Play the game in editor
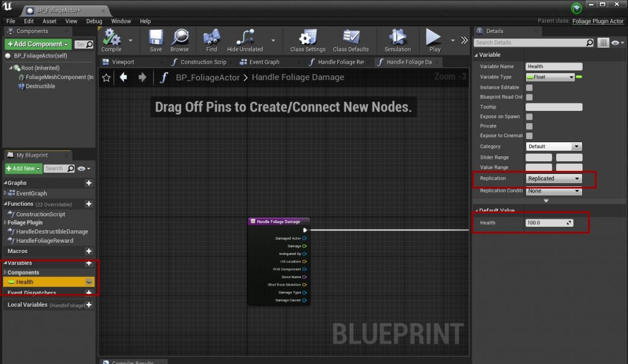 [x=434, y=40]
